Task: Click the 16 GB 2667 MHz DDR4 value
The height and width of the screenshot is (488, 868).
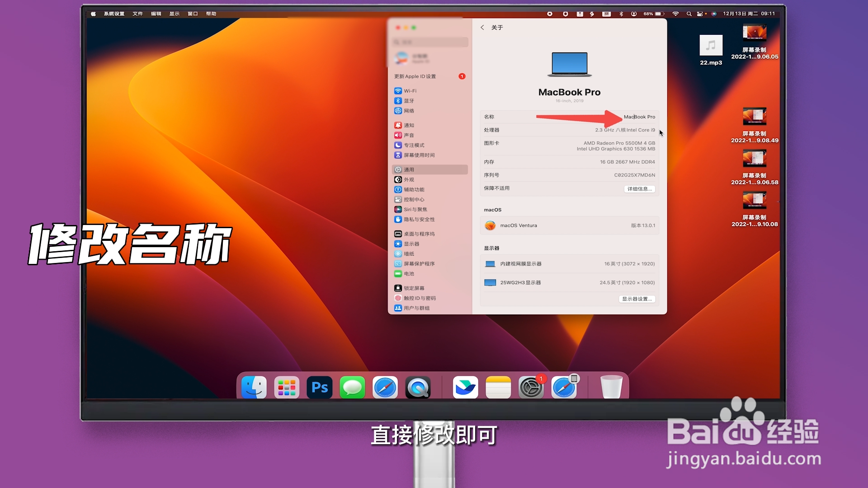Action: (627, 162)
